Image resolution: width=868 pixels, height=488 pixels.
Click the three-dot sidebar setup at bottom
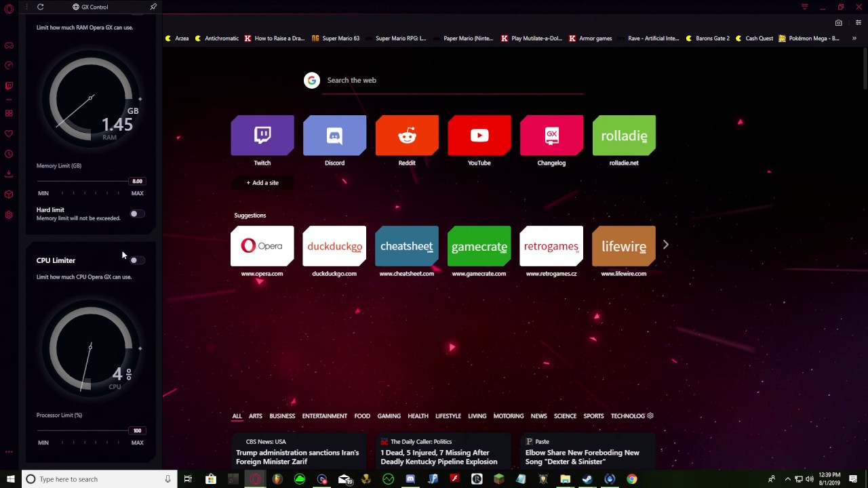pos(9,451)
